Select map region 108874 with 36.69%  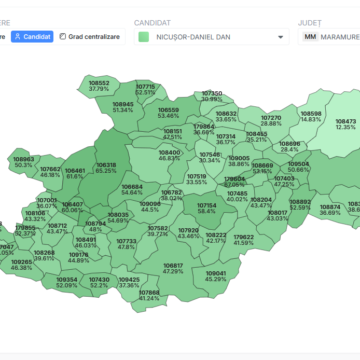click(330, 210)
